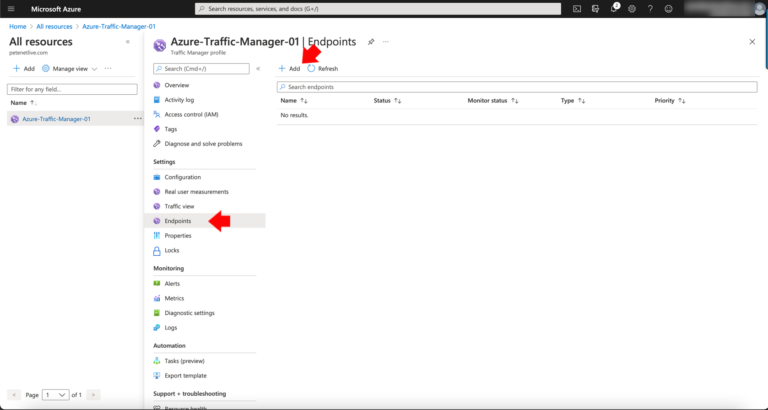This screenshot has height=410, width=768.
Task: Open the notifications bell
Action: click(x=614, y=8)
